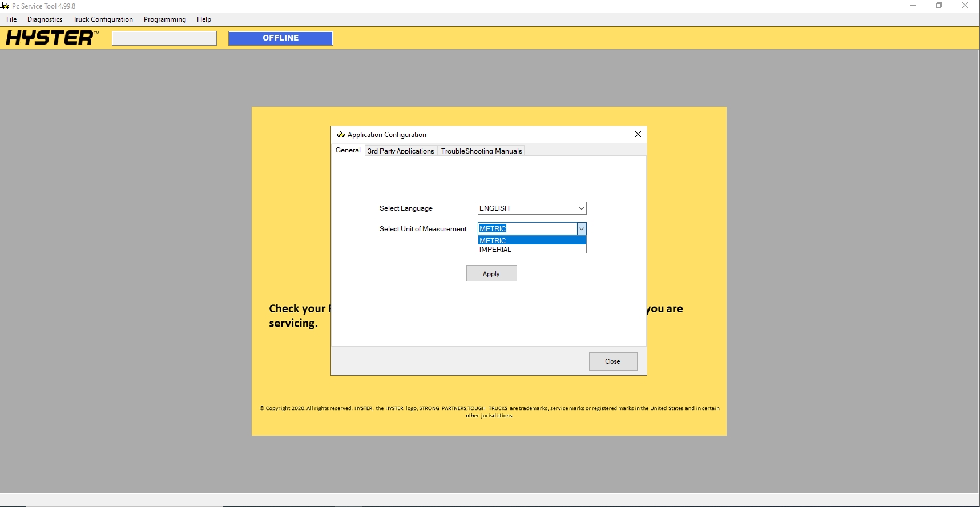Close the Application Configuration dialog with X
This screenshot has height=507, width=980.
(x=638, y=134)
